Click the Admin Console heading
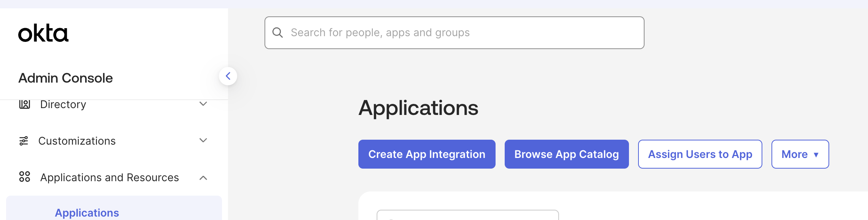 (x=66, y=78)
